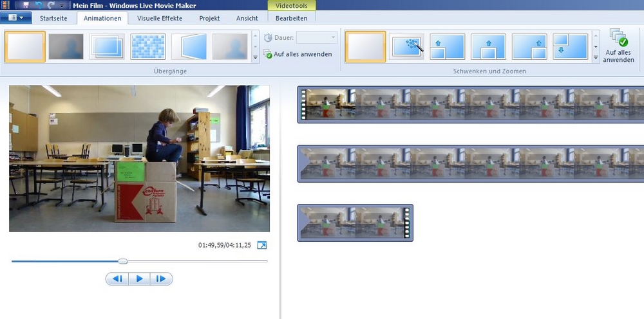Save project using quick access toolbar icon
Image resolution: width=644 pixels, height=319 pixels.
point(26,5)
